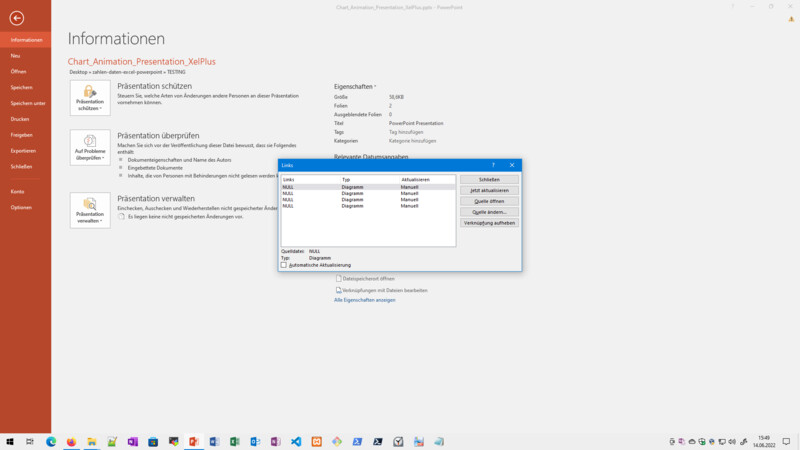This screenshot has height=450, width=800.
Task: Click Quelle ändern... button
Action: pyautogui.click(x=489, y=212)
